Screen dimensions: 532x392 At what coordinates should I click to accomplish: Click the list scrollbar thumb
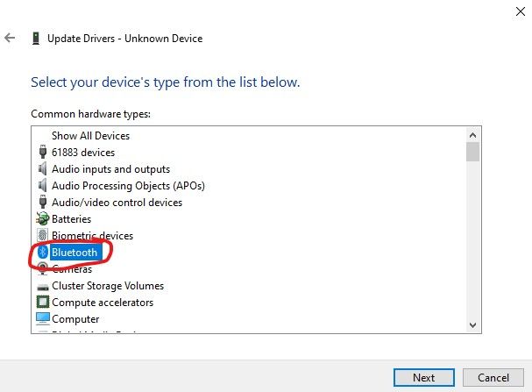pos(472,152)
